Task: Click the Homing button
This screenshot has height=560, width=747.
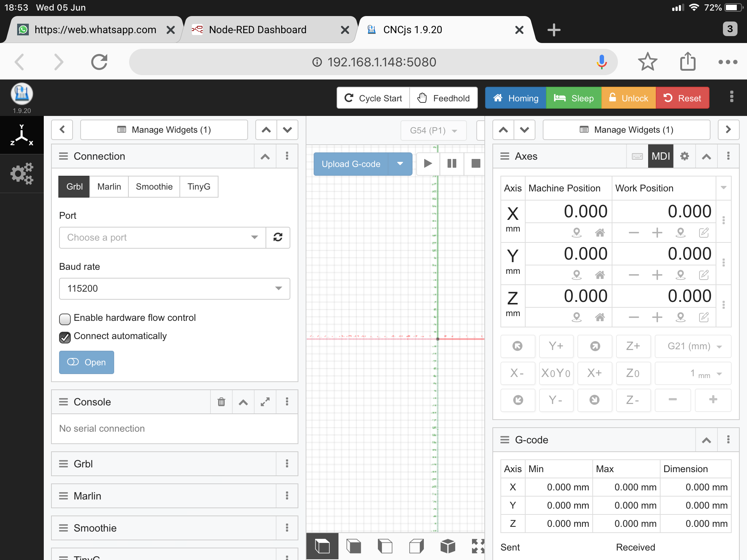Action: [516, 98]
